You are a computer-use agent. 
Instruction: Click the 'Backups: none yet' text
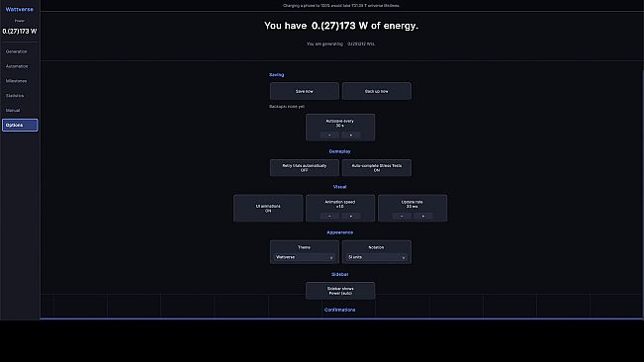pyautogui.click(x=287, y=106)
